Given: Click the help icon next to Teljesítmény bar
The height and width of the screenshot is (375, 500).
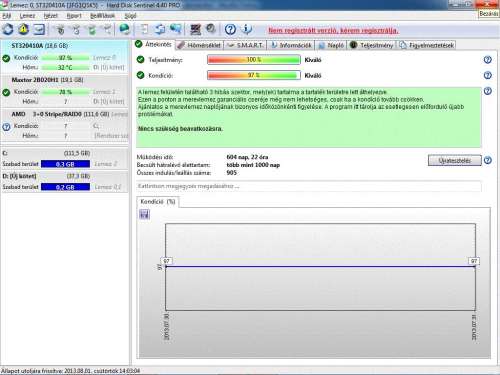Looking at the screenshot, I should [487, 60].
